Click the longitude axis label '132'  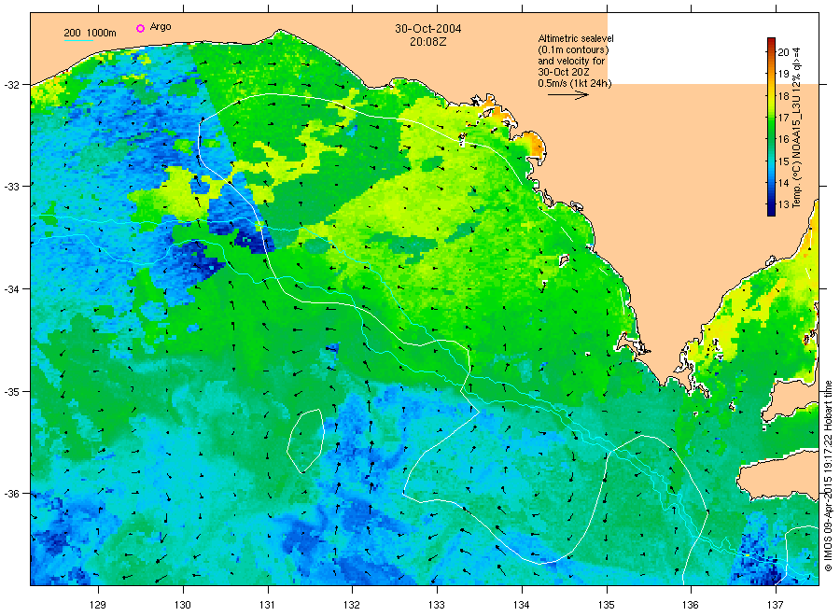click(x=352, y=605)
